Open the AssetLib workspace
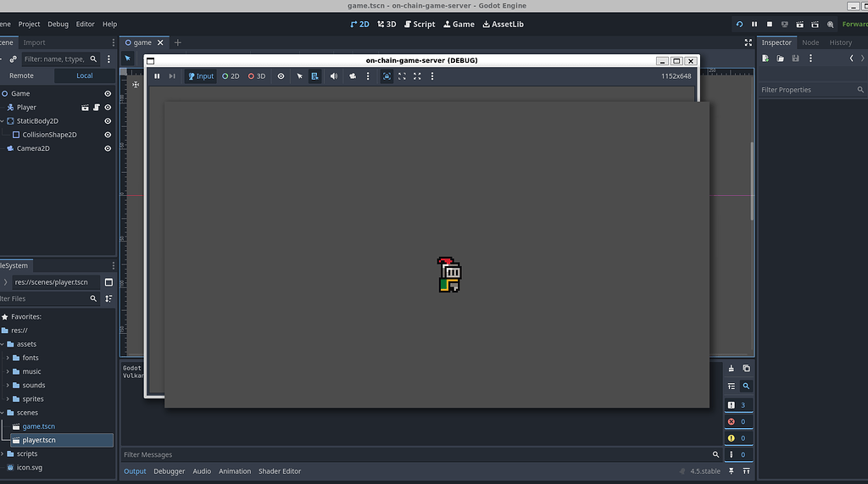Viewport: 868px width, 484px height. 504,25
